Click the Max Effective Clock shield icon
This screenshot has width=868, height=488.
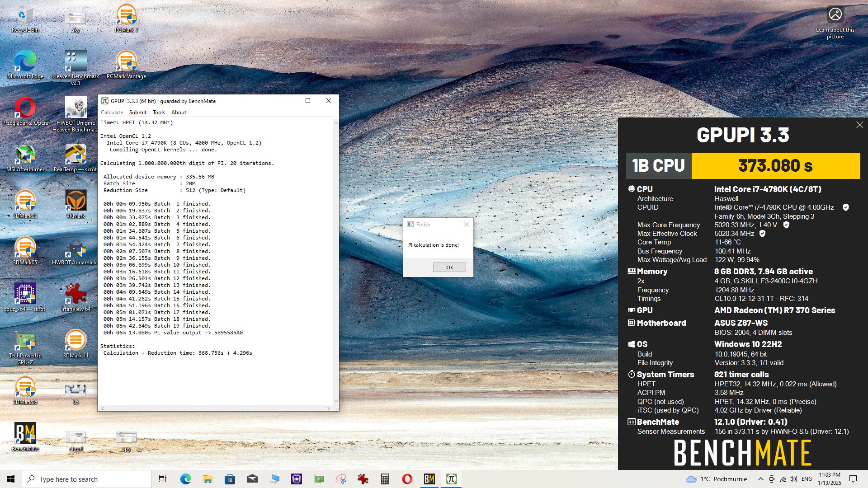pyautogui.click(x=762, y=234)
